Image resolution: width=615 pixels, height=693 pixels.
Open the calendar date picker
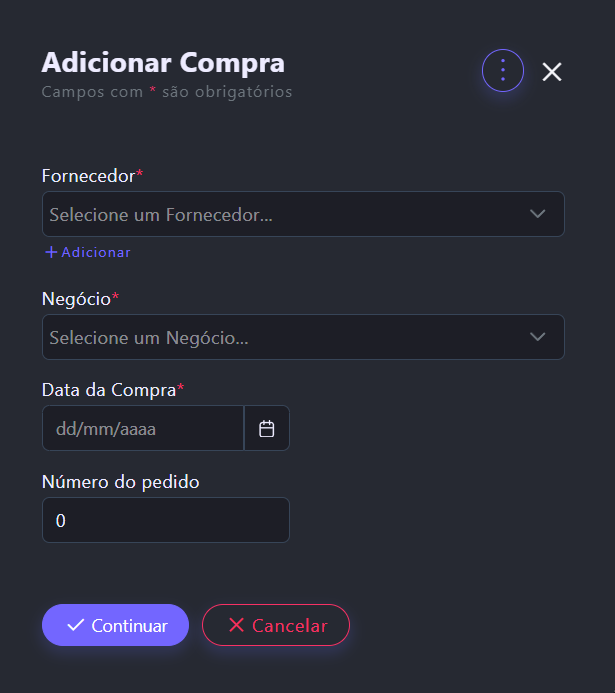point(267,428)
